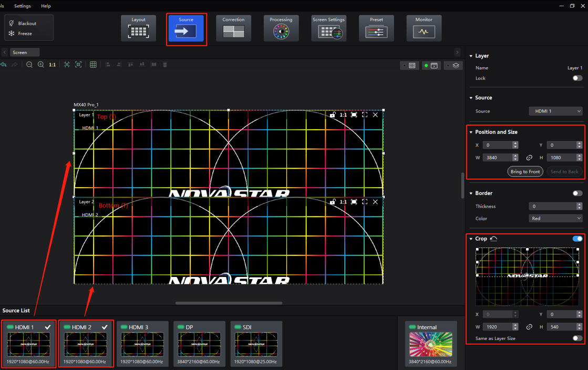Select the DP source thumbnail
588x370 pixels.
click(199, 344)
